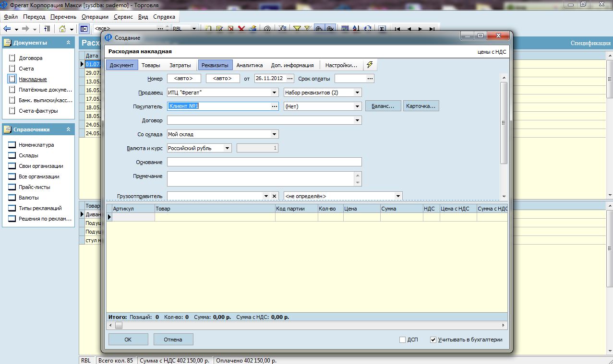Open the Со склада dropdown
This screenshot has width=613, height=364.
click(x=275, y=134)
